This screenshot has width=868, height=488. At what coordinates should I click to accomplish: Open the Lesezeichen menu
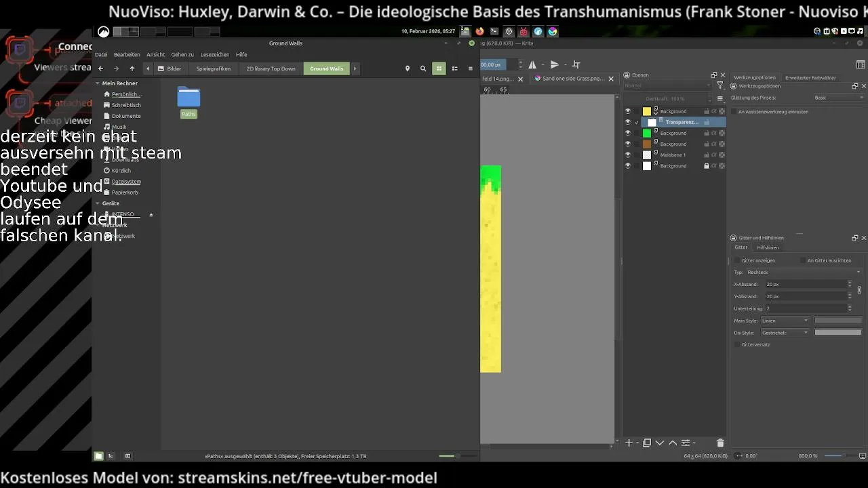click(214, 54)
